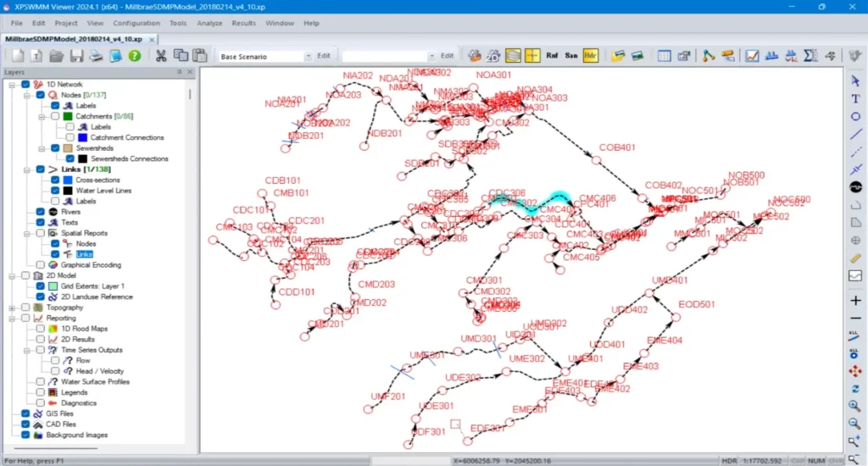Select the Hdr hydraulics mode icon
Viewport: 868px width, 466px height.
[x=591, y=55]
